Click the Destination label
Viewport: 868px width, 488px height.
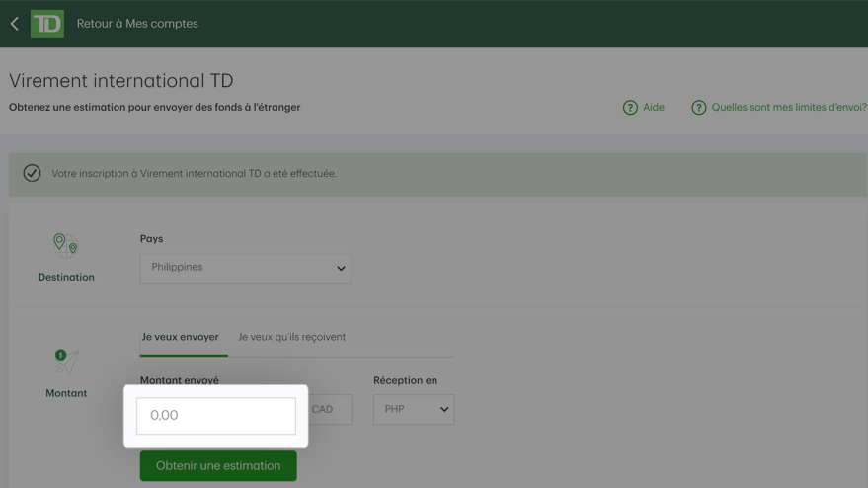coord(66,277)
